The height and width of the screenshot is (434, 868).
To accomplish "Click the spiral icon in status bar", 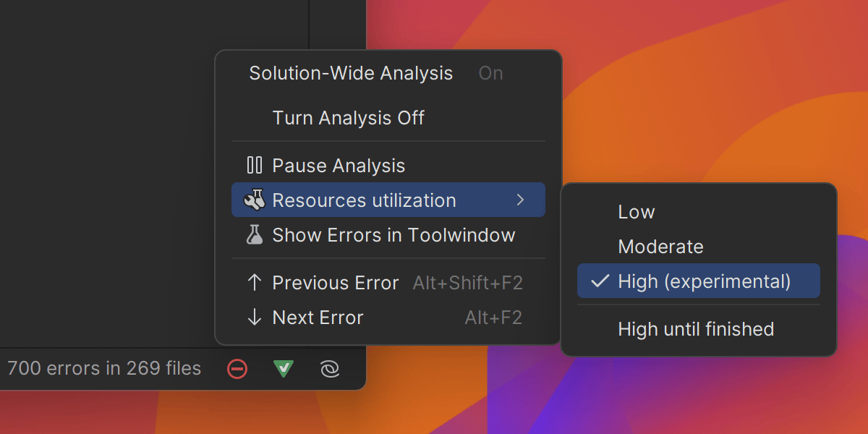I will pos(330,369).
